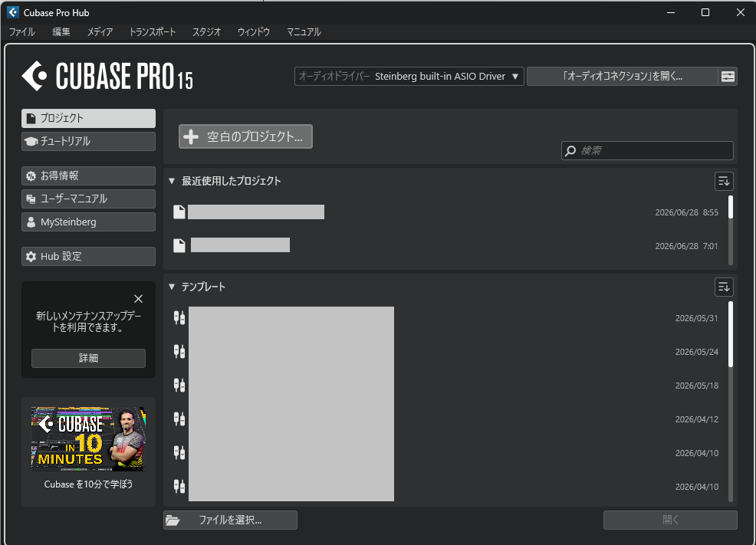
Task: Dismiss the maintenance update notice
Action: click(138, 299)
